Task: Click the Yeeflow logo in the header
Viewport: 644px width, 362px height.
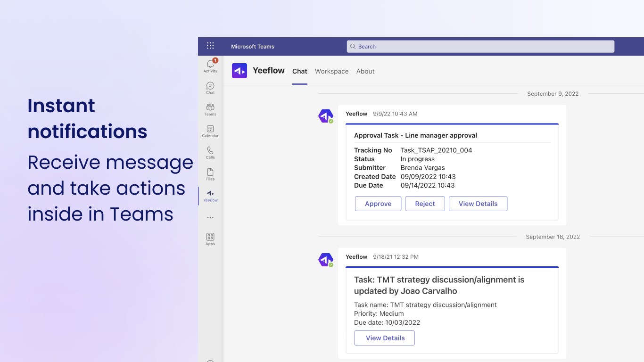Action: point(239,71)
